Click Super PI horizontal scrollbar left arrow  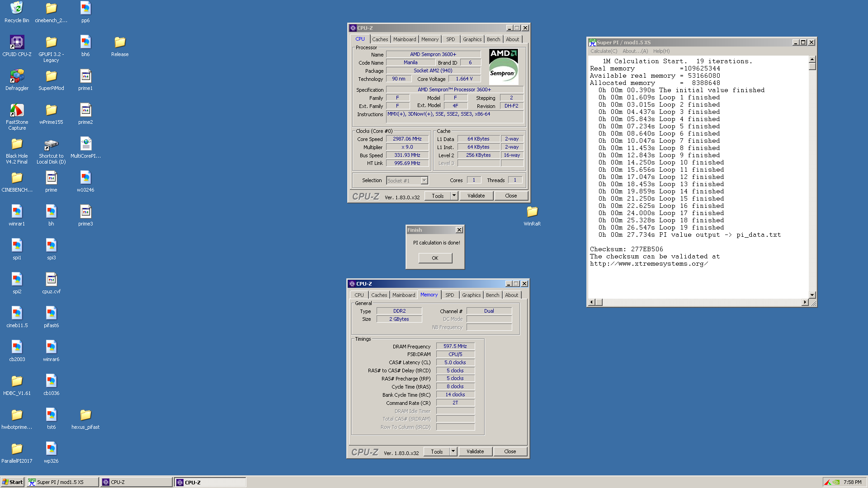[592, 302]
